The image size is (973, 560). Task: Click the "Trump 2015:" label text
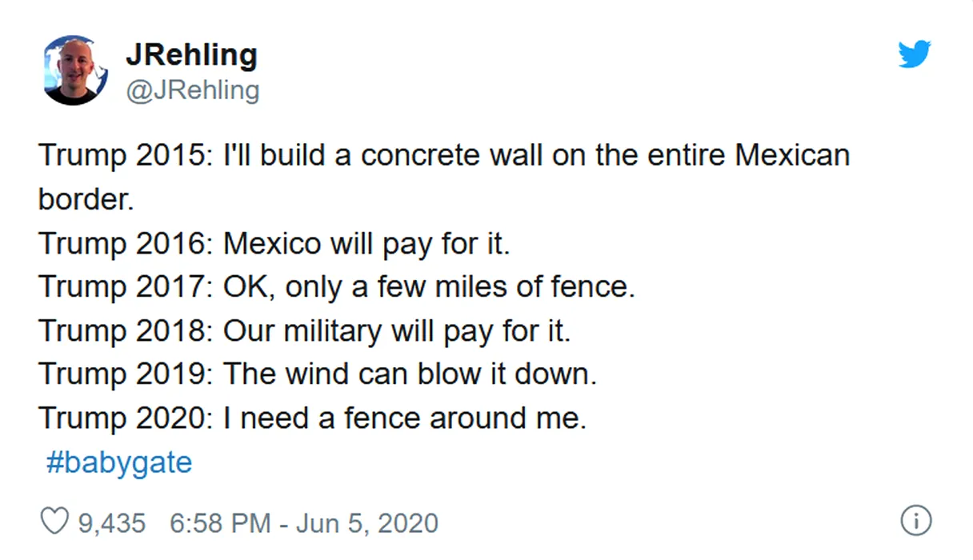[126, 155]
